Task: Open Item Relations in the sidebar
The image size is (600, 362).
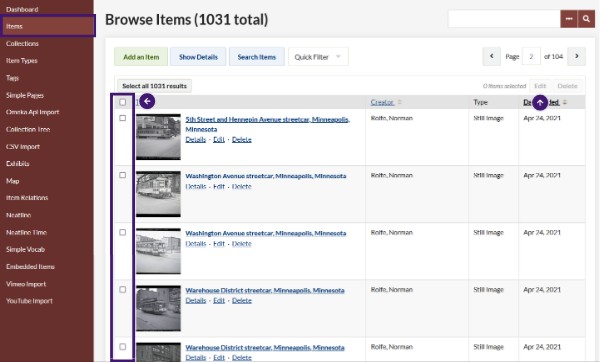Action: coord(27,198)
